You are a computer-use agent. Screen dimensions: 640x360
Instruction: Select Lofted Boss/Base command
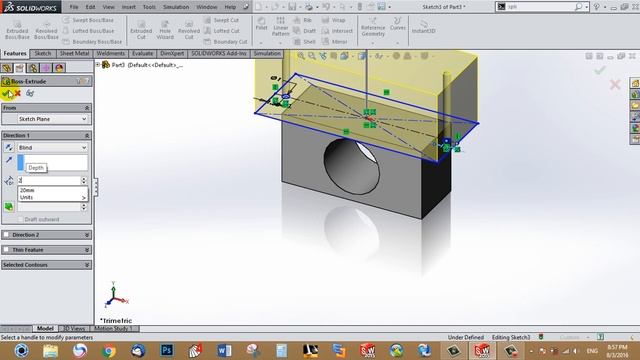tap(89, 31)
